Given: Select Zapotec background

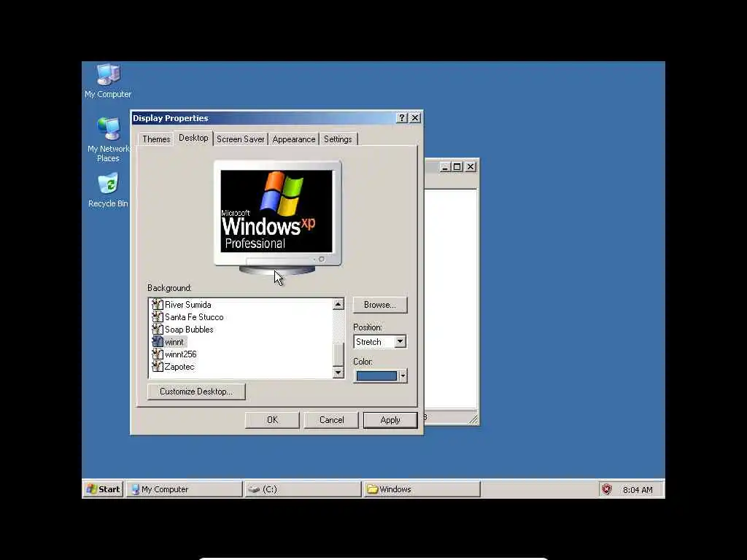Looking at the screenshot, I should (179, 367).
